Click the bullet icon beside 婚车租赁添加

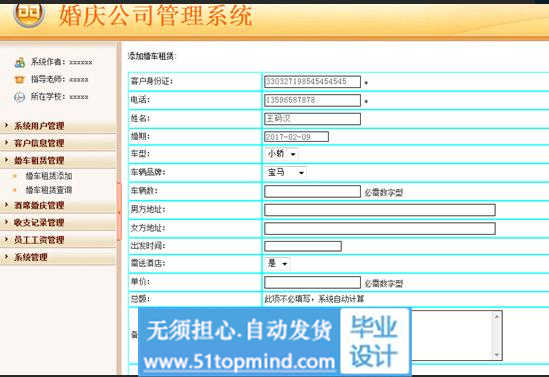(x=15, y=176)
